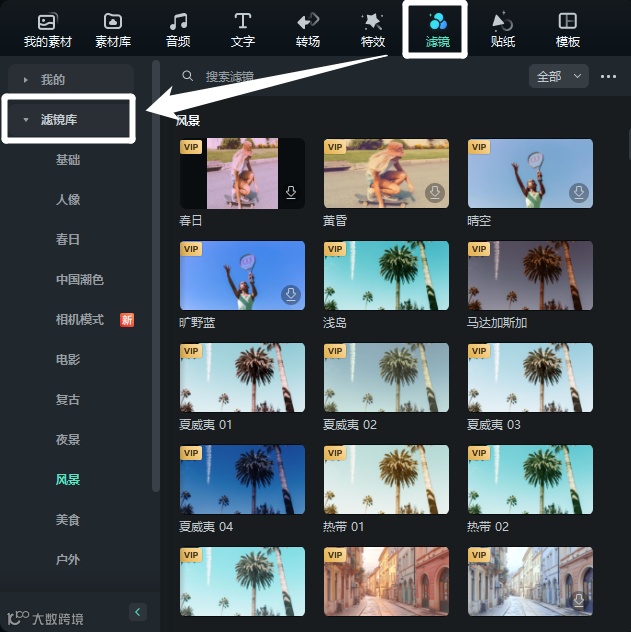631x632 pixels.
Task: Select the 复古 filter category
Action: click(x=68, y=399)
